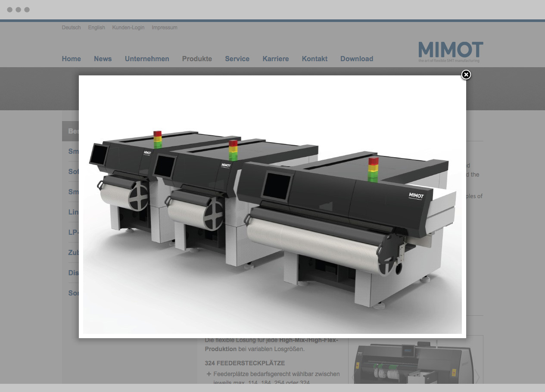
Task: Open the Download navigation item
Action: (357, 59)
